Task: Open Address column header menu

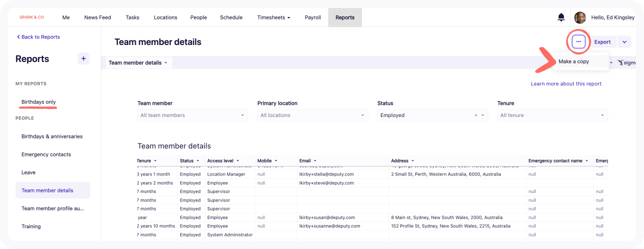Action: [413, 161]
